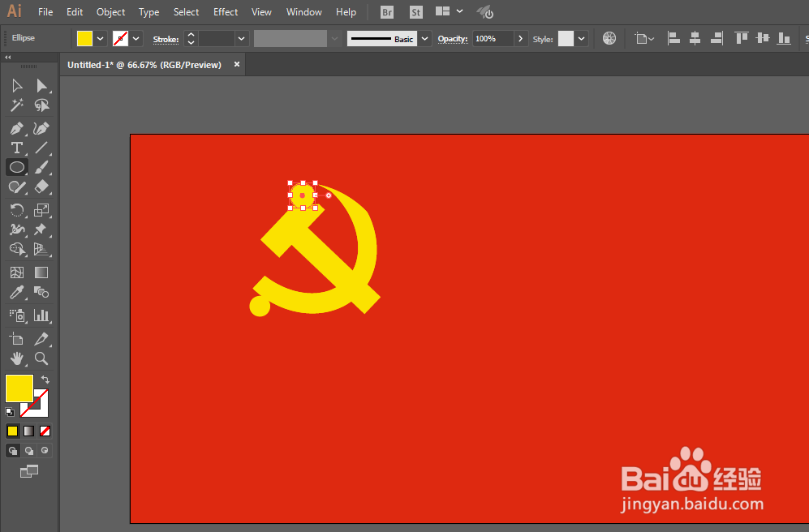Select the Selection tool arrow

[16, 86]
